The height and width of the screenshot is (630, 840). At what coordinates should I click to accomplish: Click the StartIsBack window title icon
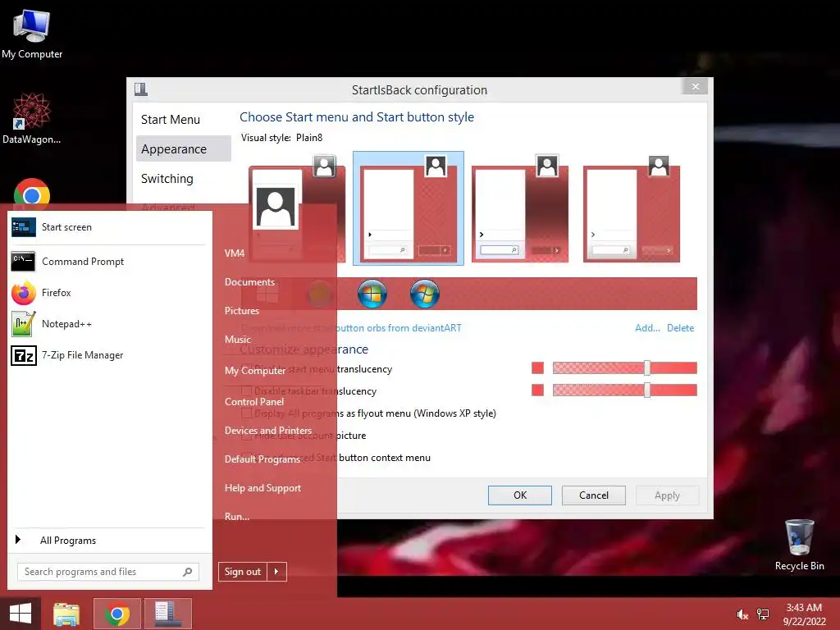[x=141, y=89]
